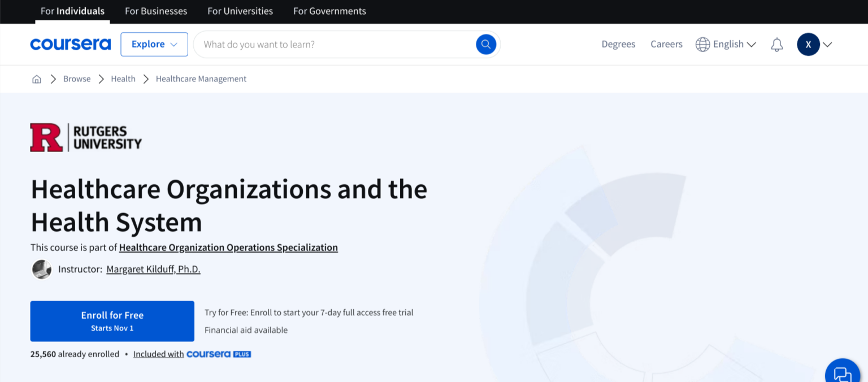Image resolution: width=868 pixels, height=382 pixels.
Task: Open the chat support bubble
Action: pyautogui.click(x=842, y=374)
